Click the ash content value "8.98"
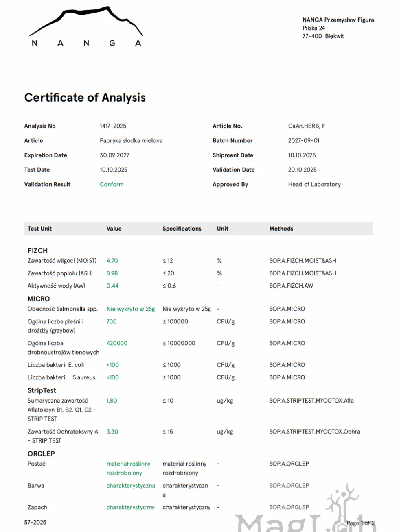Screen dimensions: 399x532 (112, 273)
